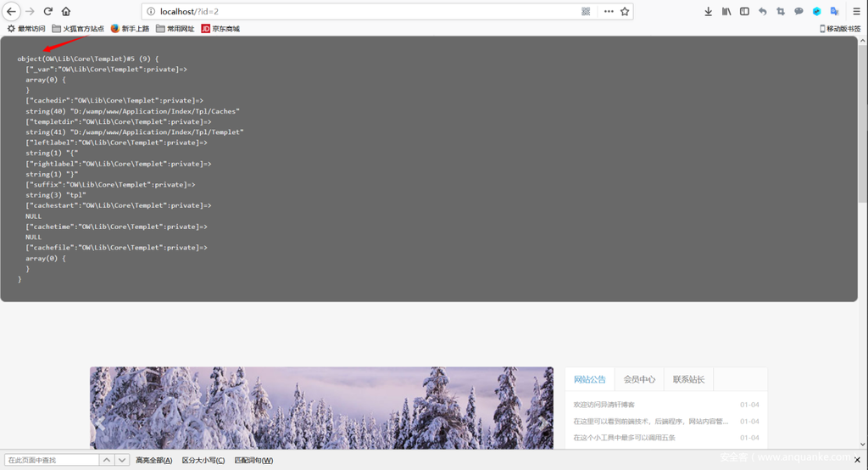Show next slide of banner carousel
Image resolution: width=868 pixels, height=470 pixels.
click(543, 424)
